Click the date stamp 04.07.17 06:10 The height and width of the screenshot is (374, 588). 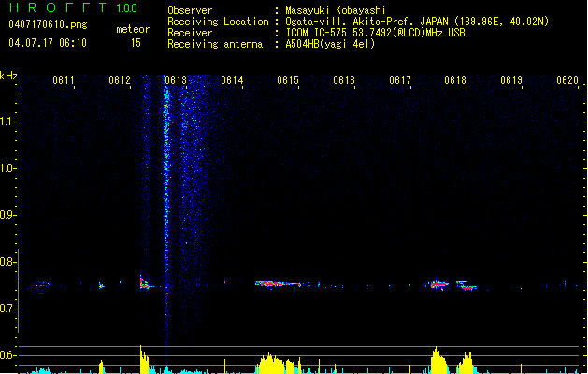coord(48,43)
